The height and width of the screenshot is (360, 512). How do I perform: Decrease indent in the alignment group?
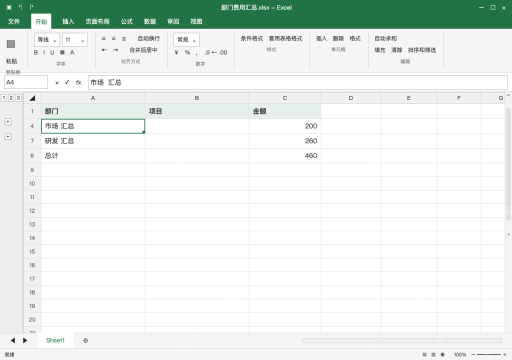(104, 50)
